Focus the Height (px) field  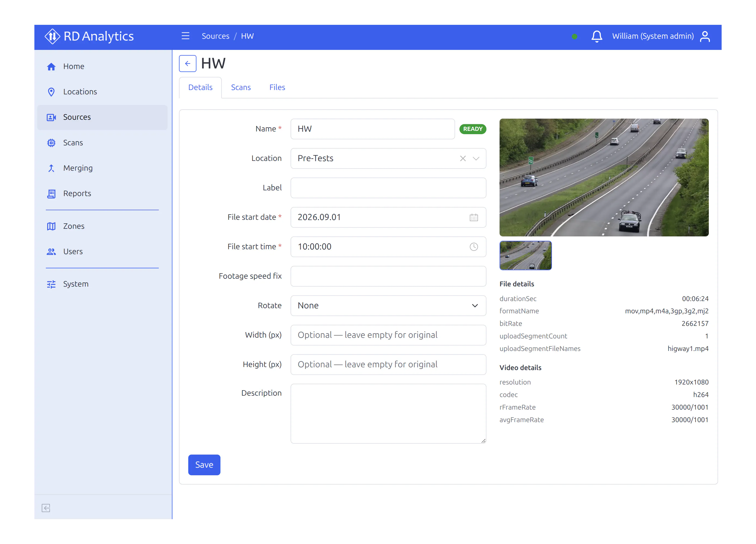[388, 365]
